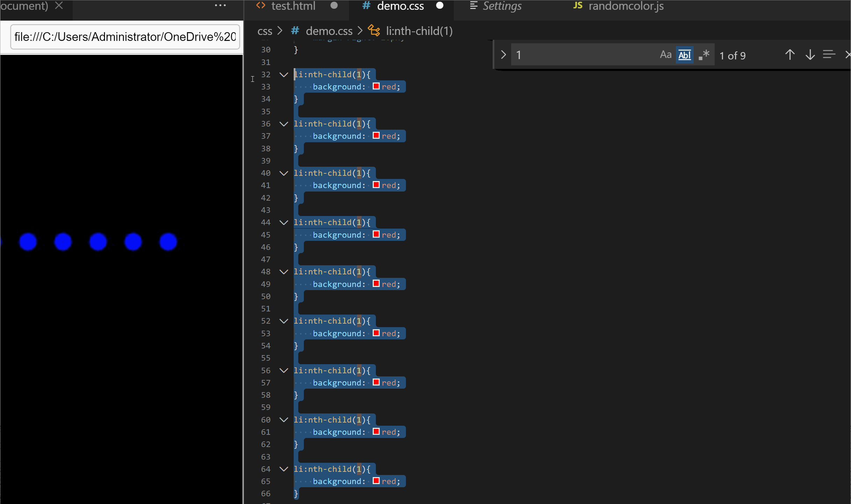Viewport: 851px width, 504px height.
Task: Collapse the code fold at line 64
Action: coord(283,469)
